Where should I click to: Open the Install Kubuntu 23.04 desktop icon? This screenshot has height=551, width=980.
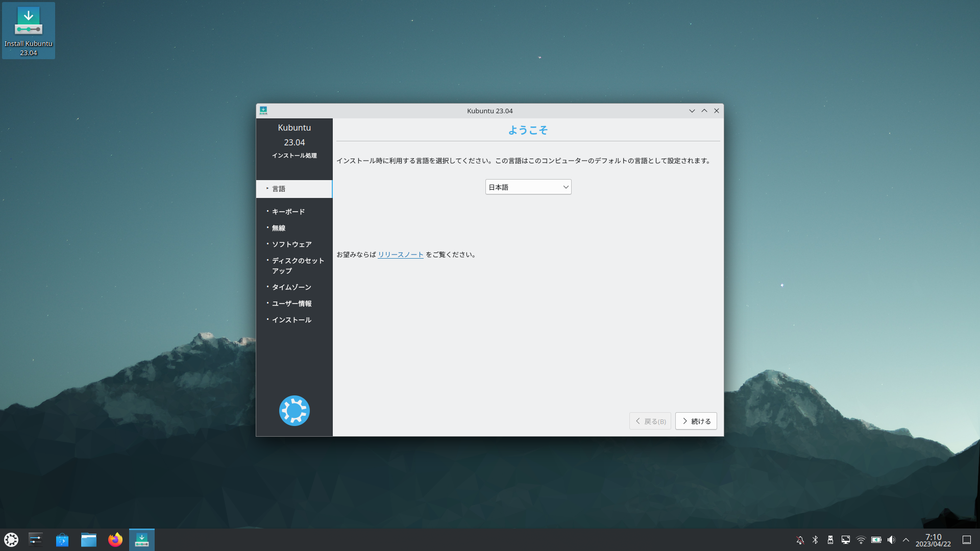pyautogui.click(x=29, y=31)
